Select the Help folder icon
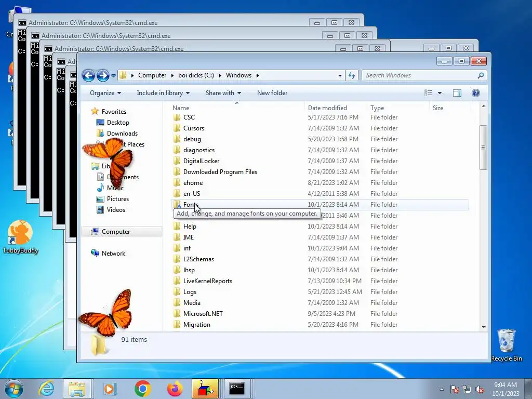The height and width of the screenshot is (399, 532). click(x=177, y=227)
